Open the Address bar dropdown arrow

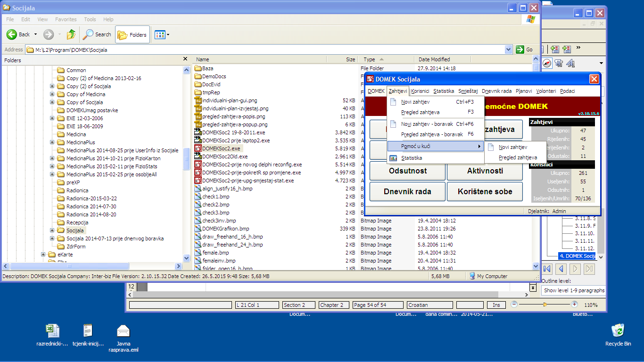508,49
